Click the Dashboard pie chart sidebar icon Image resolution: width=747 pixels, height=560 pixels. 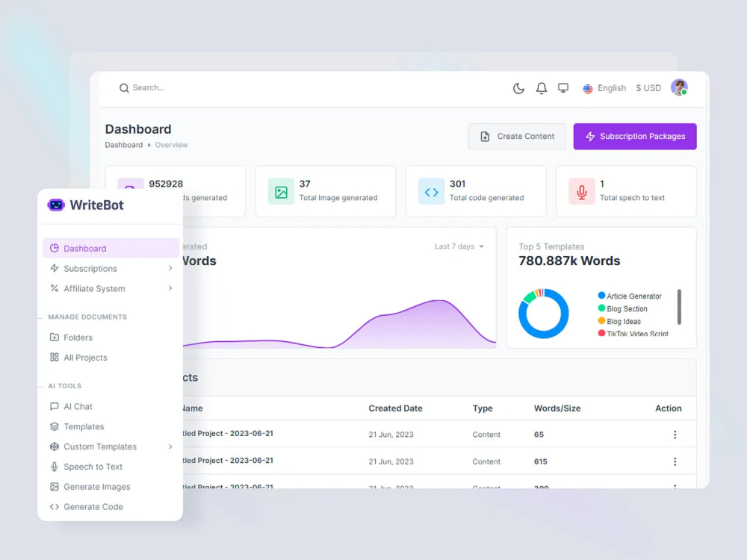[x=55, y=248]
